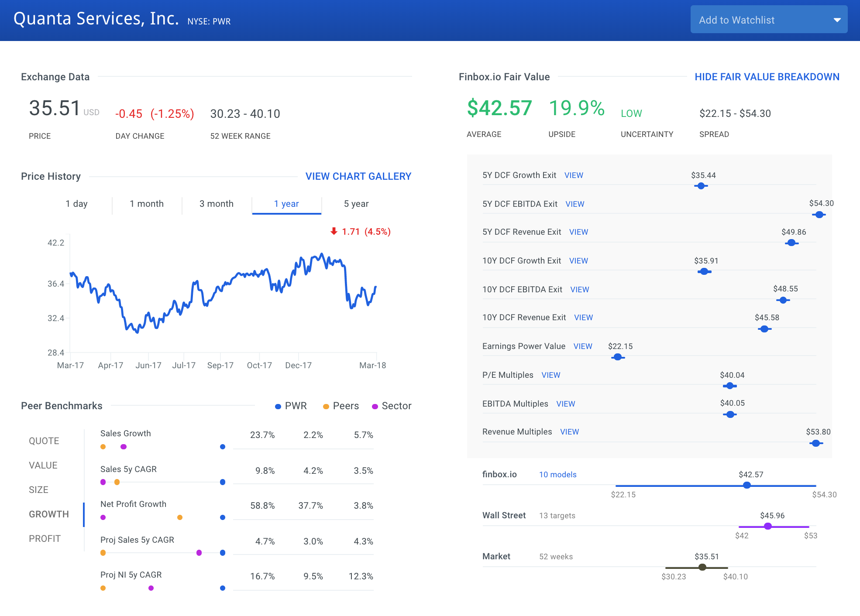View the 10Y DCF Growth Exit model
Viewport: 860px width, 616px height.
click(x=578, y=261)
